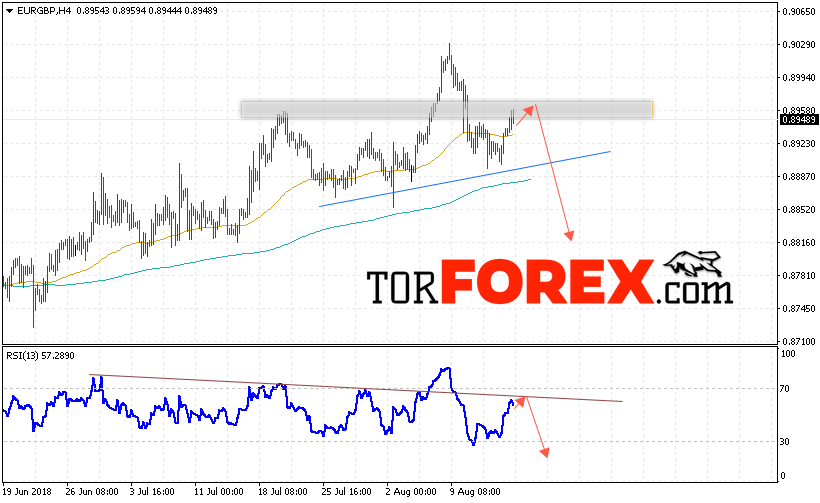Screen dimensions: 820x503
Task: Select the blue ascending trendline on chart
Action: click(464, 179)
